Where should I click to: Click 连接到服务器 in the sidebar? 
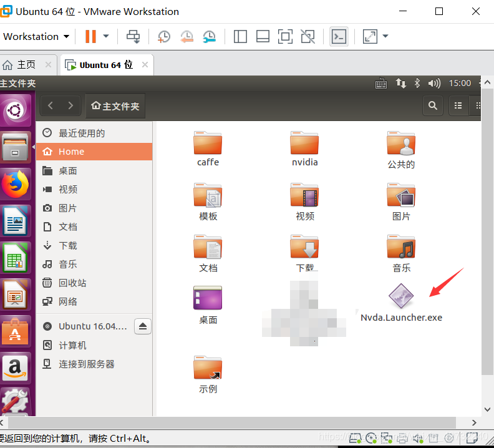[x=94, y=364]
